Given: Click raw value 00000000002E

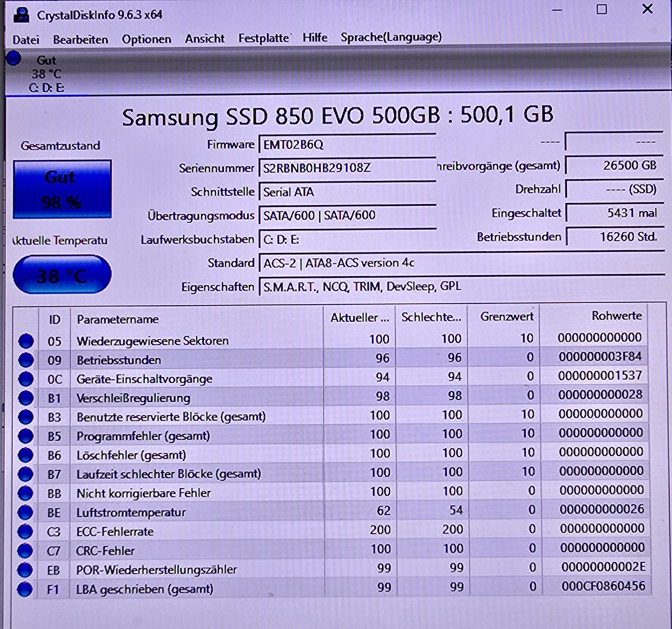Looking at the screenshot, I should click(603, 567).
